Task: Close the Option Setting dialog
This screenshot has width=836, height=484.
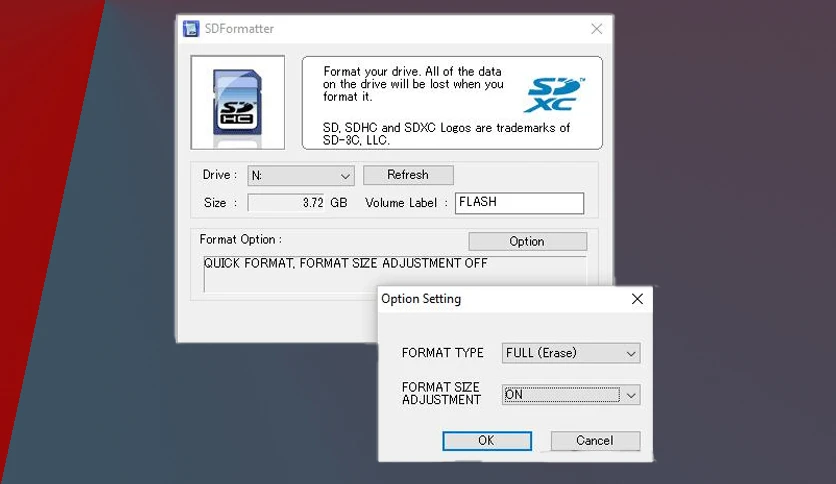Action: pyautogui.click(x=637, y=299)
